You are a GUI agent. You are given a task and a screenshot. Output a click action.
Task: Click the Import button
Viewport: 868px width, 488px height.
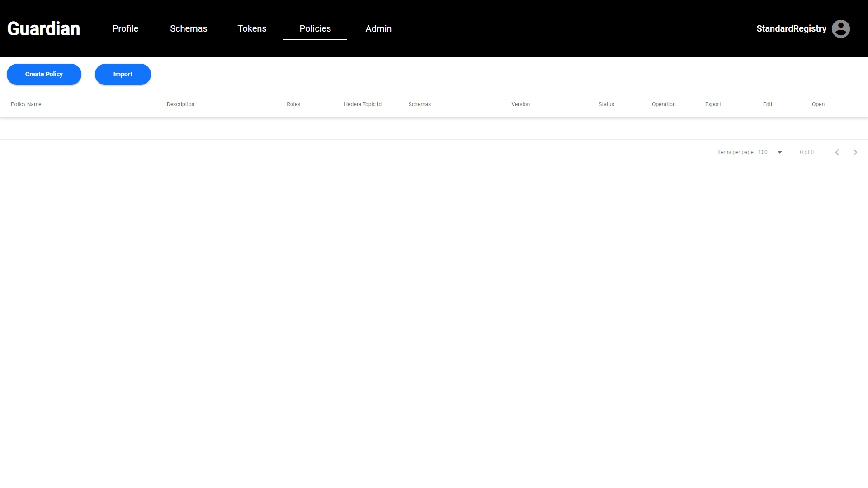point(123,74)
